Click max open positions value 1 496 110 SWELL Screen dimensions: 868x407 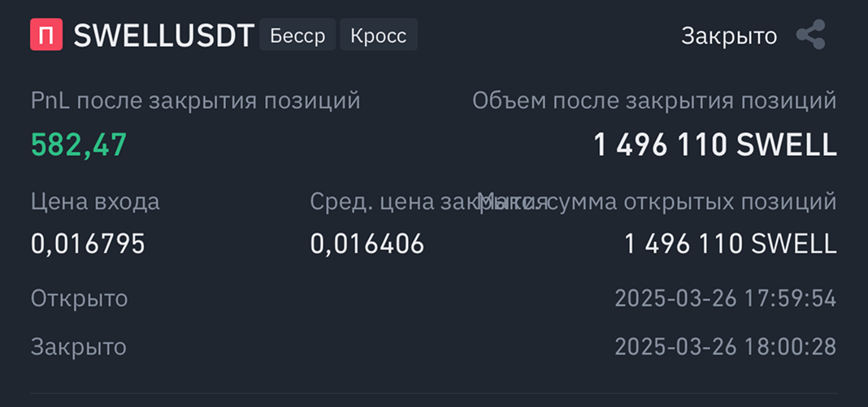pyautogui.click(x=730, y=243)
